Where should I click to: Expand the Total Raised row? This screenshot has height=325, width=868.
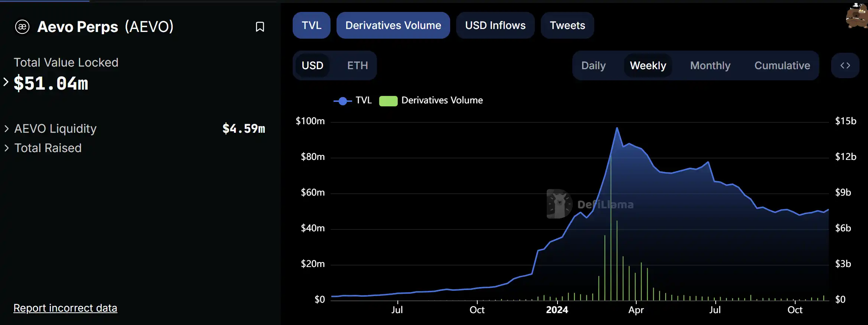tap(7, 148)
